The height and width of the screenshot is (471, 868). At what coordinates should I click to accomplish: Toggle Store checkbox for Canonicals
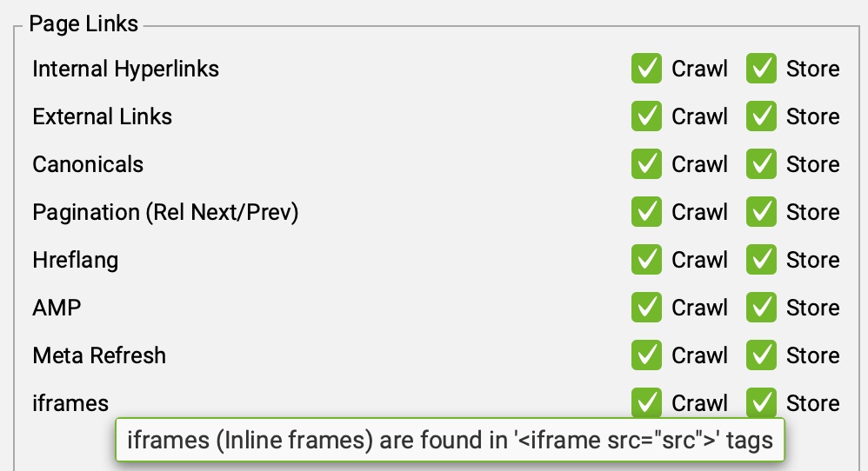tap(761, 164)
